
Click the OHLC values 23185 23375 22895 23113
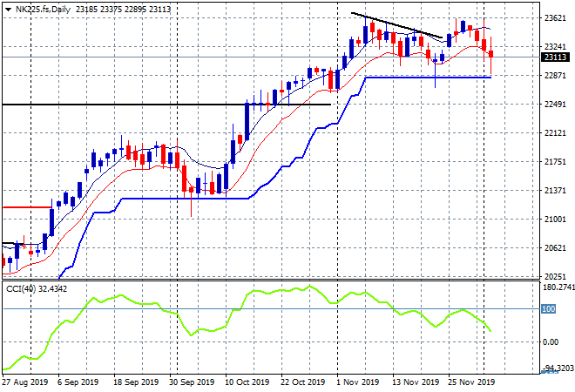coord(123,10)
